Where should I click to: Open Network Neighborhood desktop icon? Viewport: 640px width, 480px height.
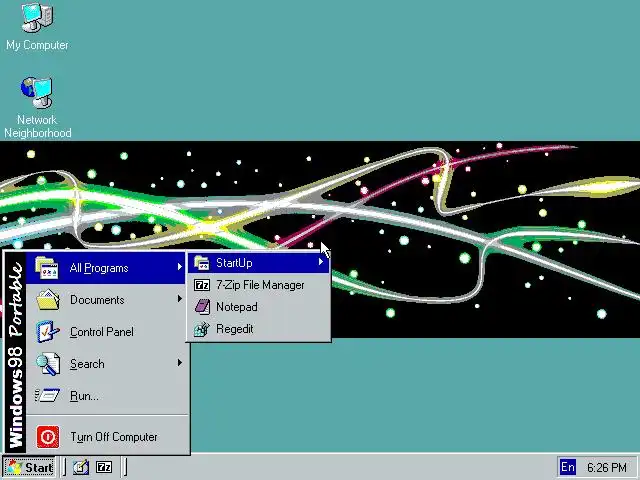pos(37,92)
